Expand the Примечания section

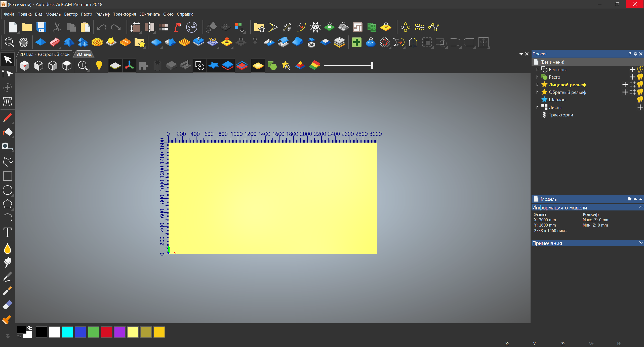tap(641, 243)
